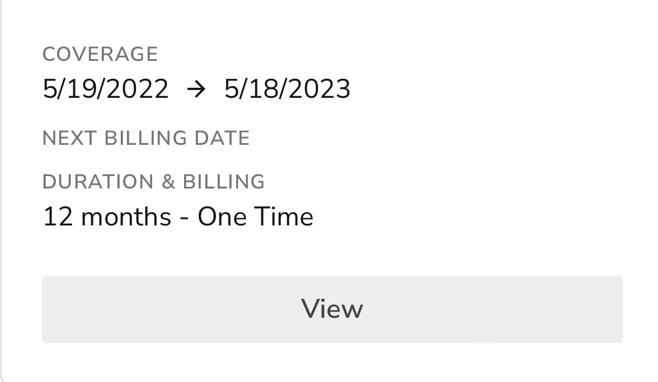
Task: Click the word DURATION in the label
Action: [x=98, y=182]
